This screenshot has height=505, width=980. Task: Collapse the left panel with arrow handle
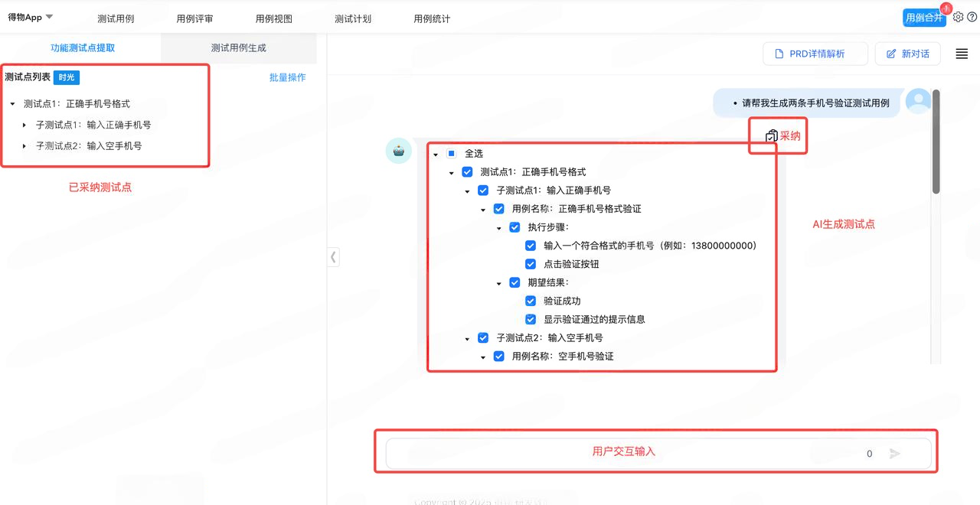click(x=333, y=257)
